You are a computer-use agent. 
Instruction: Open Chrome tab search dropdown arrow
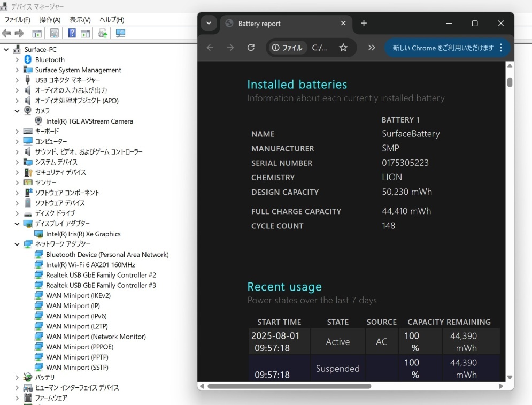(x=209, y=24)
